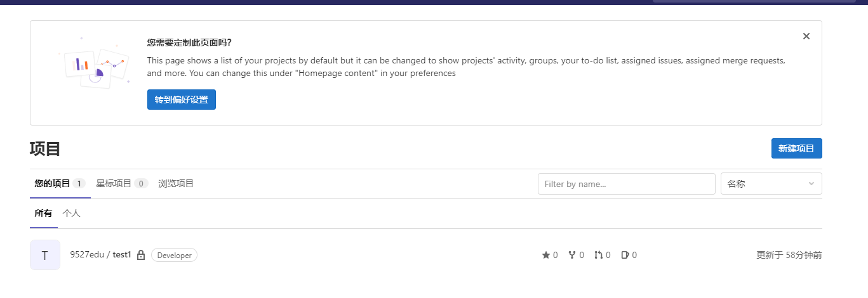Viewport: 868px width, 298px height.
Task: Select the 个人 sub-tab
Action: [71, 213]
